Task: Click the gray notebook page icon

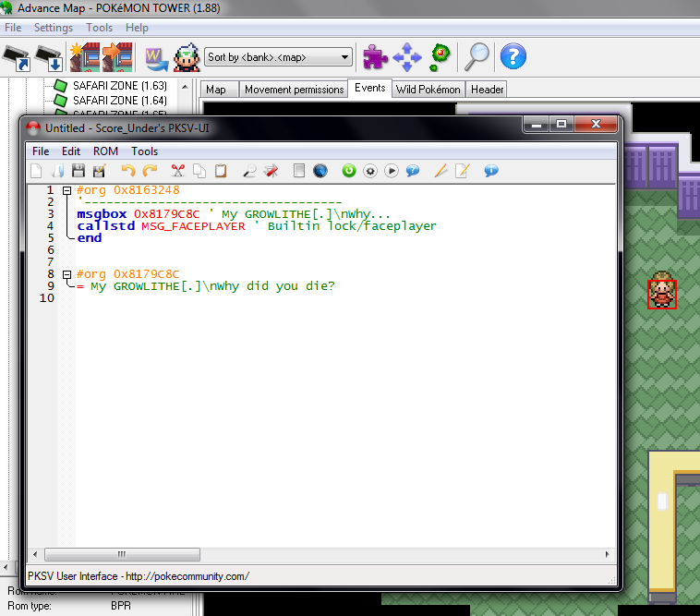Action: tap(299, 171)
